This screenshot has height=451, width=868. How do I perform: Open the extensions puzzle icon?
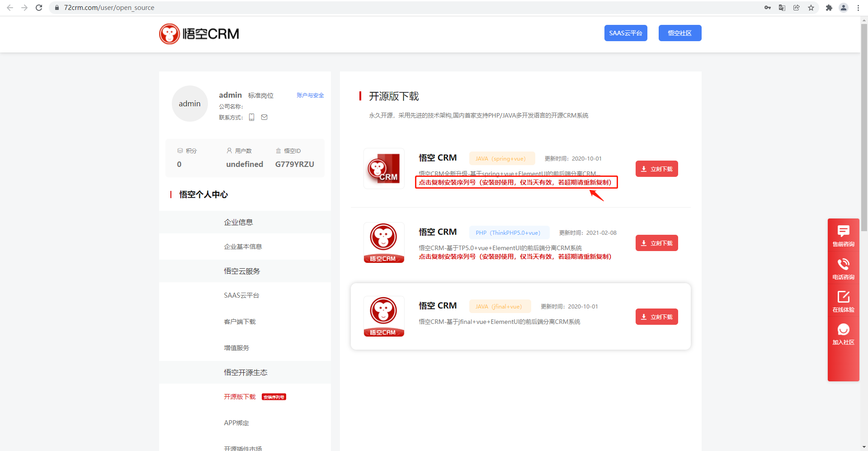pos(829,8)
